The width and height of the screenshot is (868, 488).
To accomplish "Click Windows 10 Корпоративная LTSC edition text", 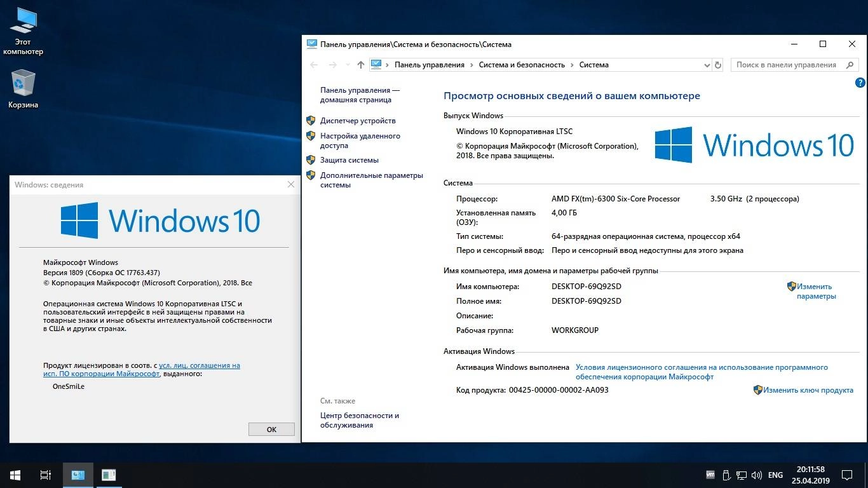I will pyautogui.click(x=514, y=132).
